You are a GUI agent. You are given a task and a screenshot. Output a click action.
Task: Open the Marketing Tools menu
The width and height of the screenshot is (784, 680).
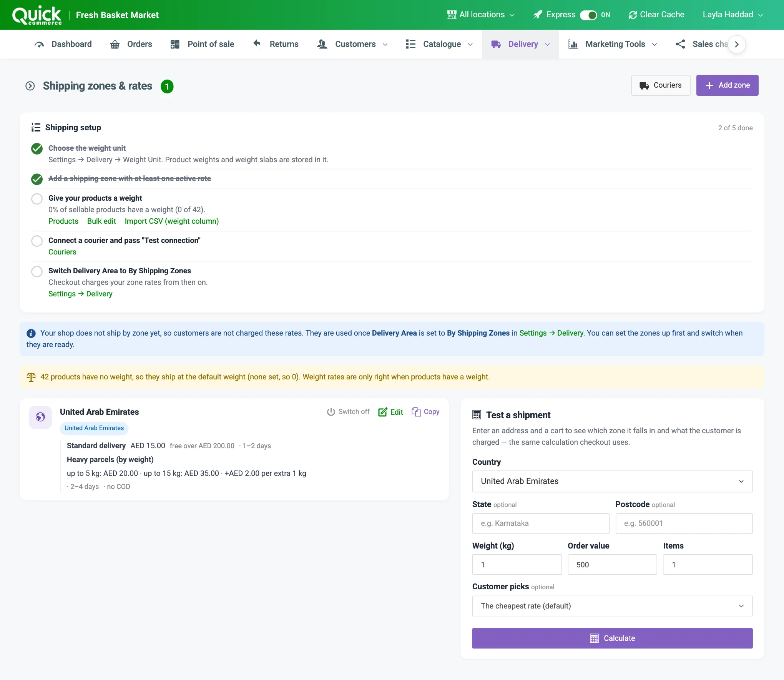(x=613, y=44)
